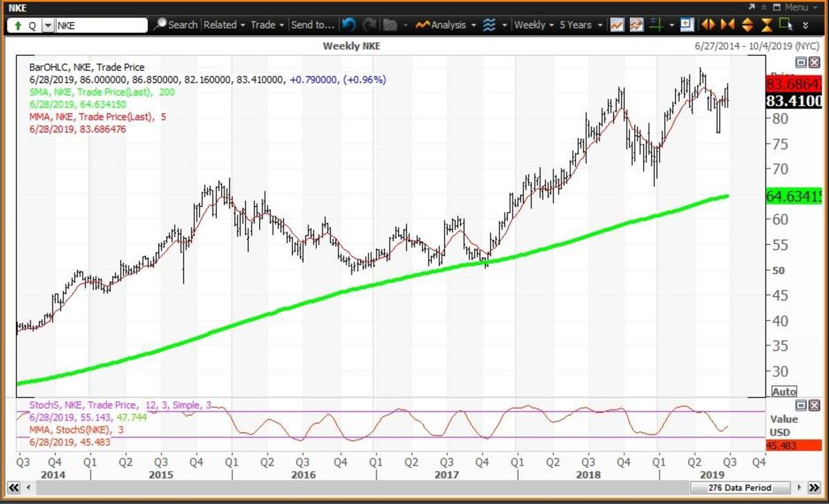Open the Analysis dropdown menu
Viewport: 829px width, 504px height.
pos(448,25)
